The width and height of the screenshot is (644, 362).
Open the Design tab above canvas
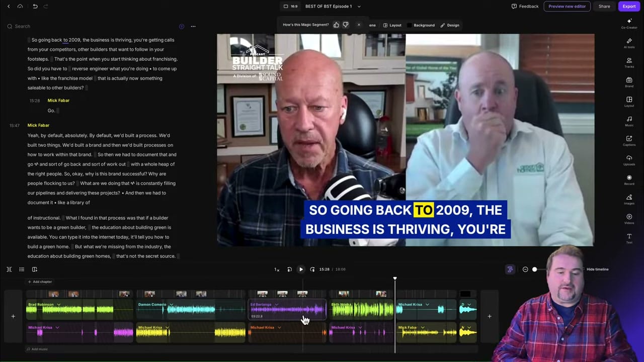click(x=450, y=25)
